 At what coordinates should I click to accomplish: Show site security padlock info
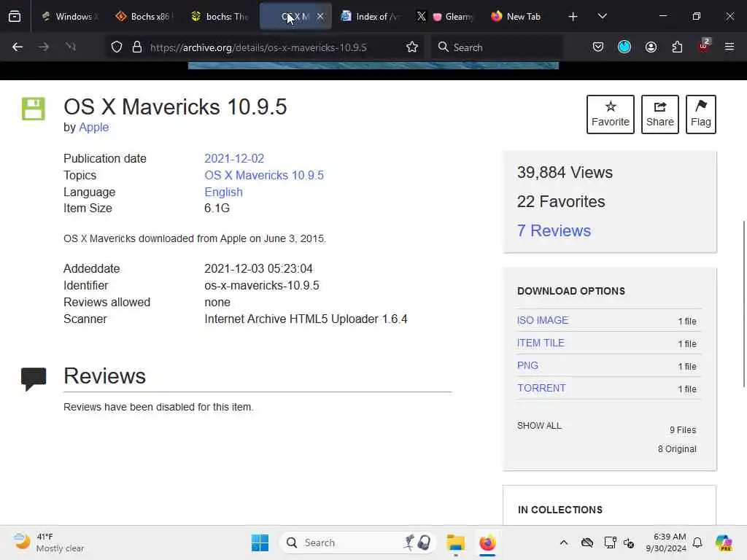137,47
